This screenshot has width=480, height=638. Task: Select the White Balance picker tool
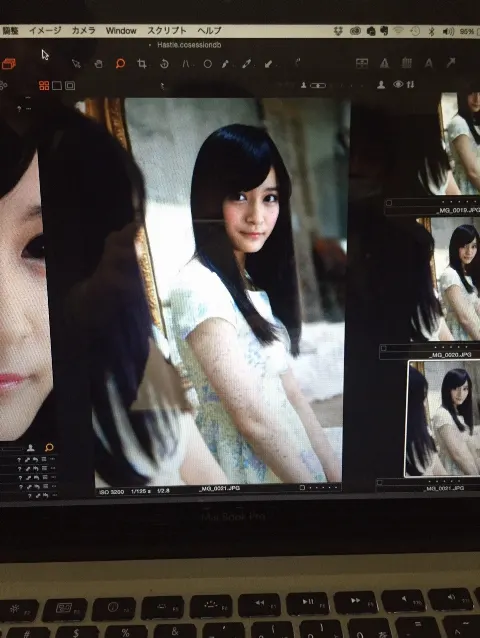coord(247,64)
